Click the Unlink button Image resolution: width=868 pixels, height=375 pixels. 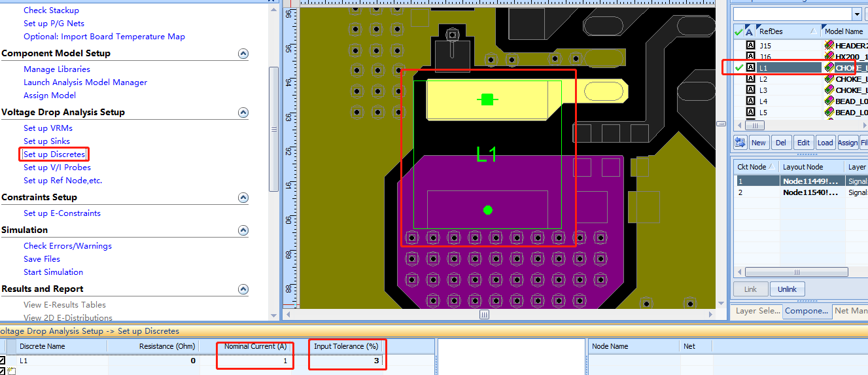(787, 289)
